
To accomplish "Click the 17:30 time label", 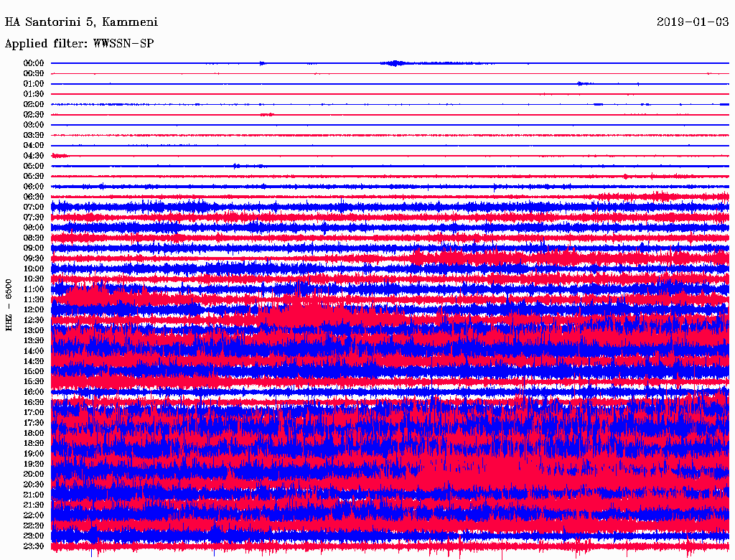I will tap(34, 423).
